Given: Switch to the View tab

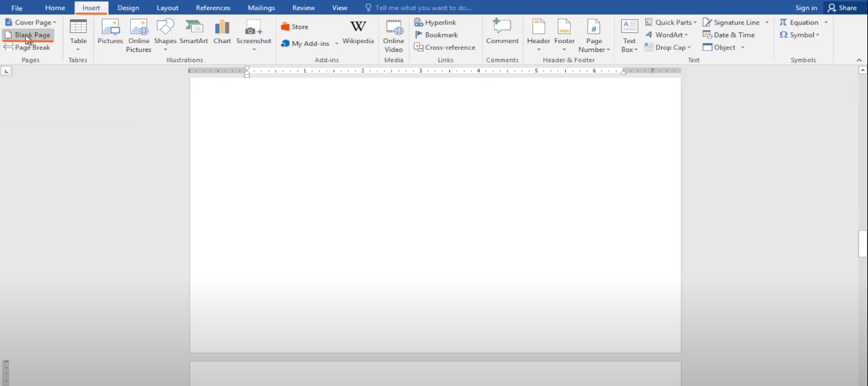Looking at the screenshot, I should 340,8.
